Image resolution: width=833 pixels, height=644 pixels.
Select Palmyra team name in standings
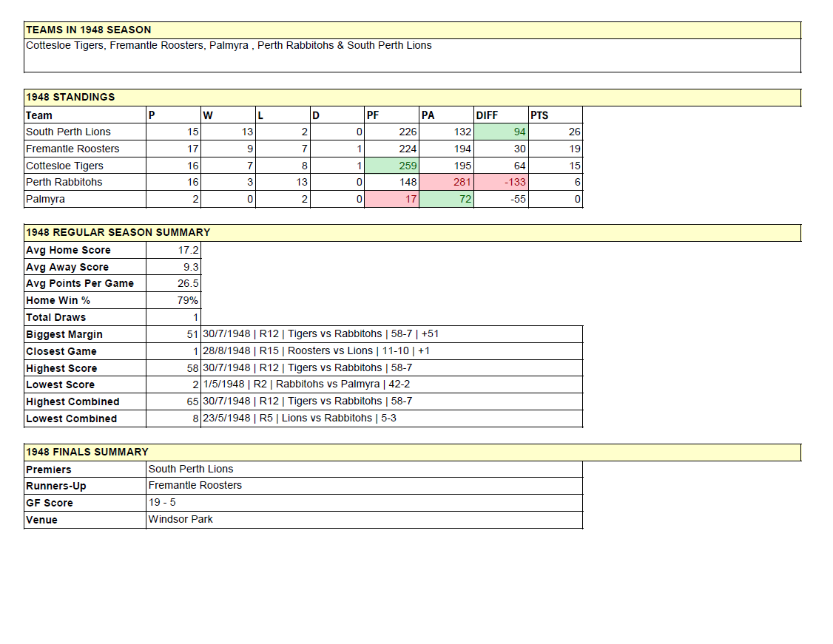45,199
